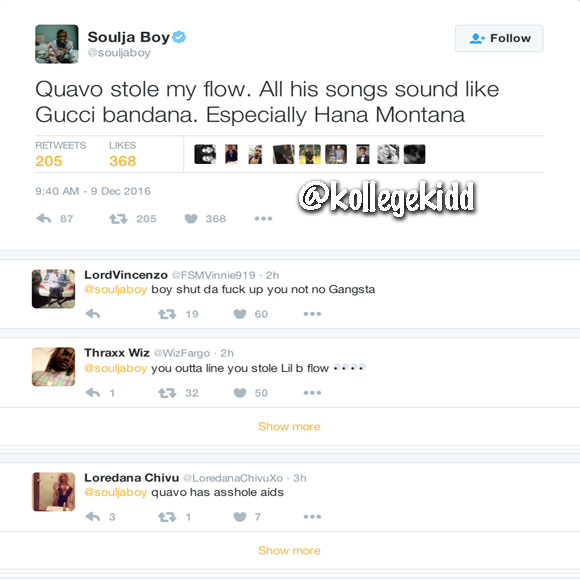
Task: Follow Soulja Boy
Action: [x=499, y=38]
